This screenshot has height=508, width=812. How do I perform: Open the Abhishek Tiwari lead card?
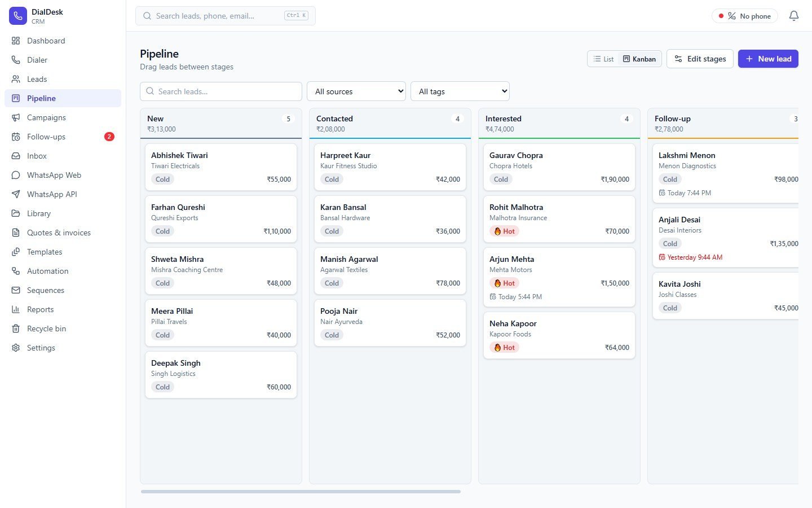tap(221, 167)
